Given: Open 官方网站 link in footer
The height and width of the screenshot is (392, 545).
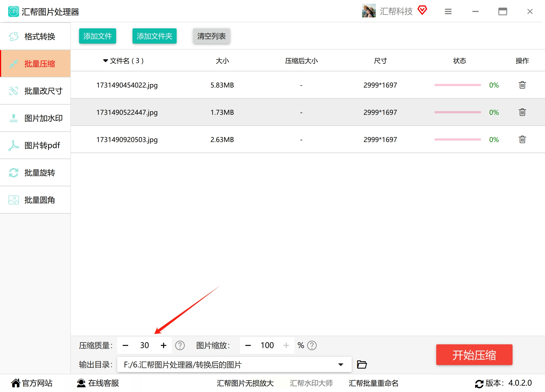Looking at the screenshot, I should [32, 383].
